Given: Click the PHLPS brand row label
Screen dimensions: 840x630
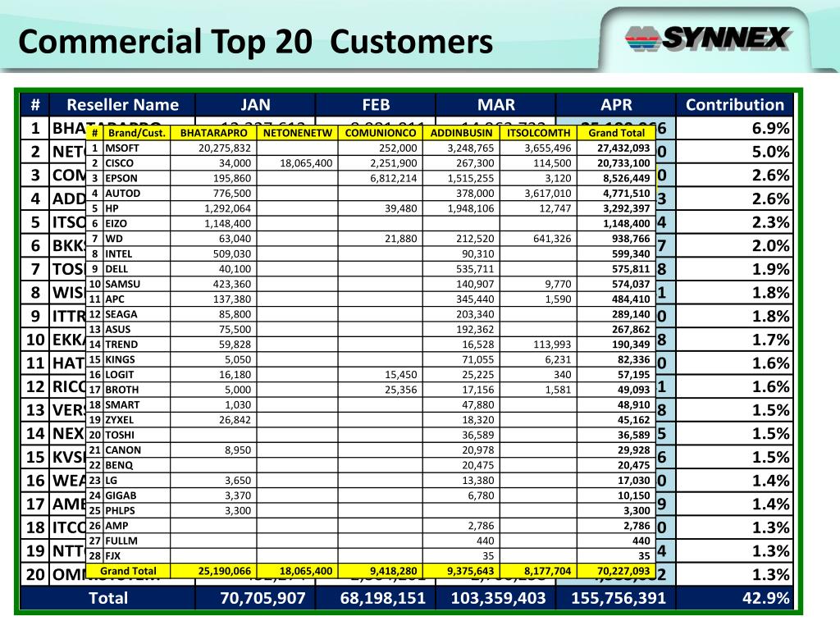Looking at the screenshot, I should pos(120,510).
